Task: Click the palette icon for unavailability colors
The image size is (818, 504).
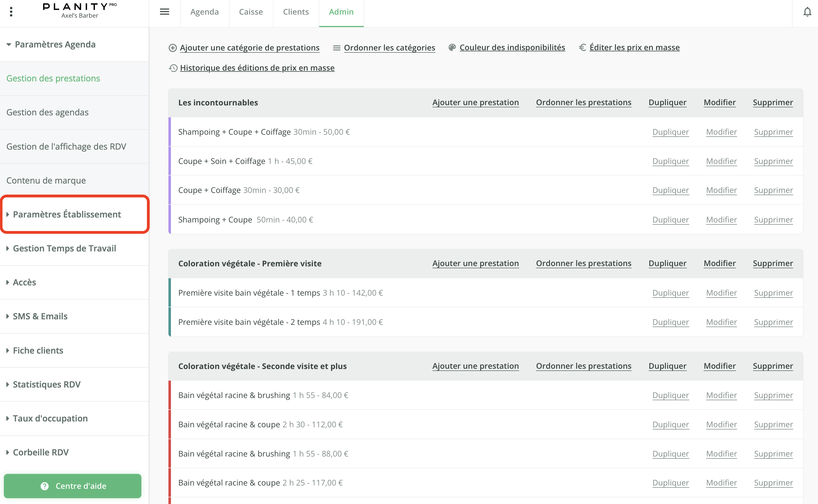Action: coord(452,48)
